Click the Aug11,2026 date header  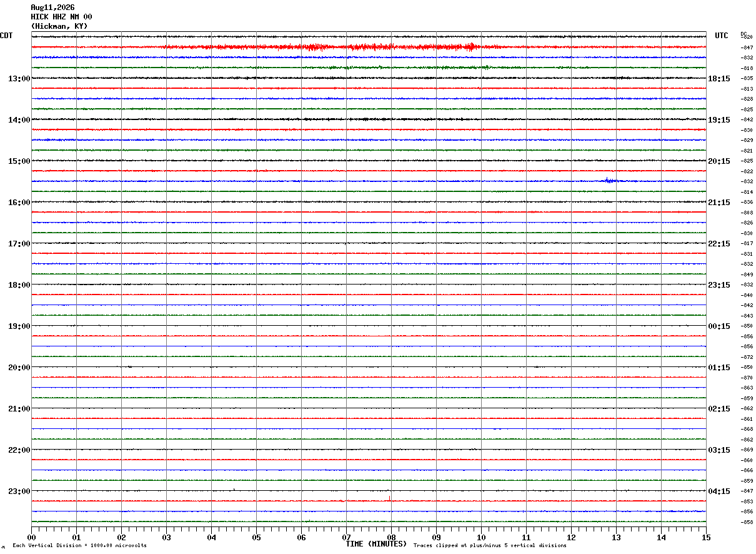[x=52, y=8]
